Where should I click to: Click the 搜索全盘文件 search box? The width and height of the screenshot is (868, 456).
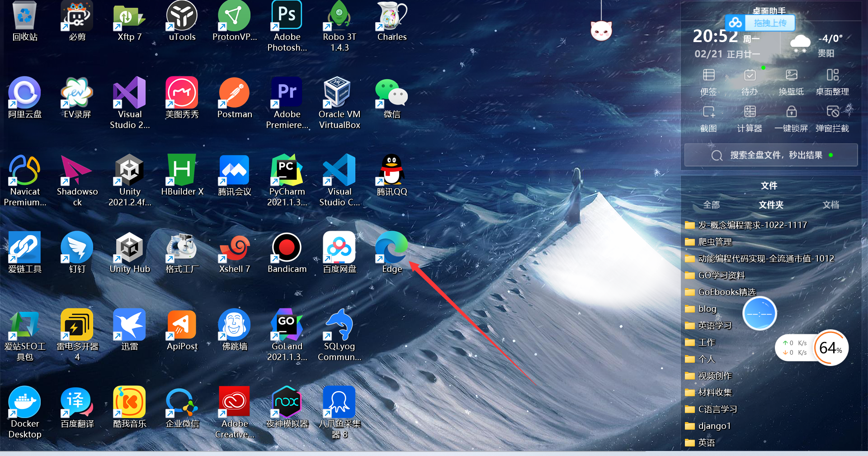pyautogui.click(x=771, y=155)
